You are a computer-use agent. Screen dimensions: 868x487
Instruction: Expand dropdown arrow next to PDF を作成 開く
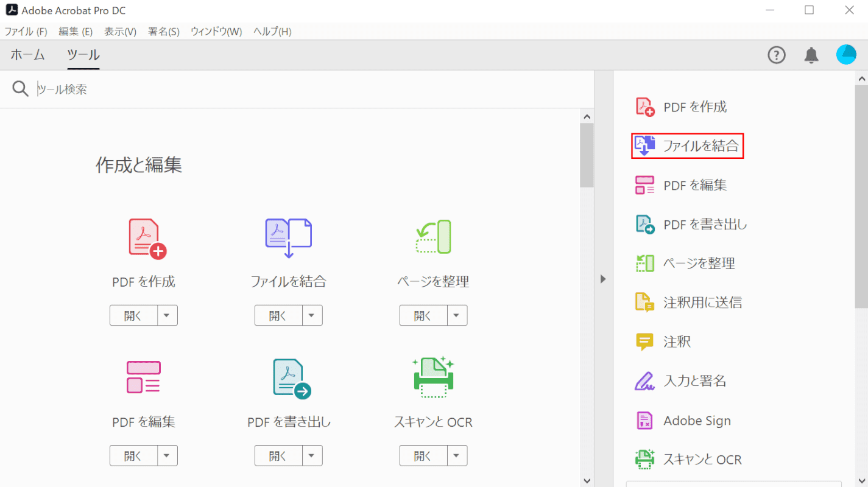pos(168,315)
